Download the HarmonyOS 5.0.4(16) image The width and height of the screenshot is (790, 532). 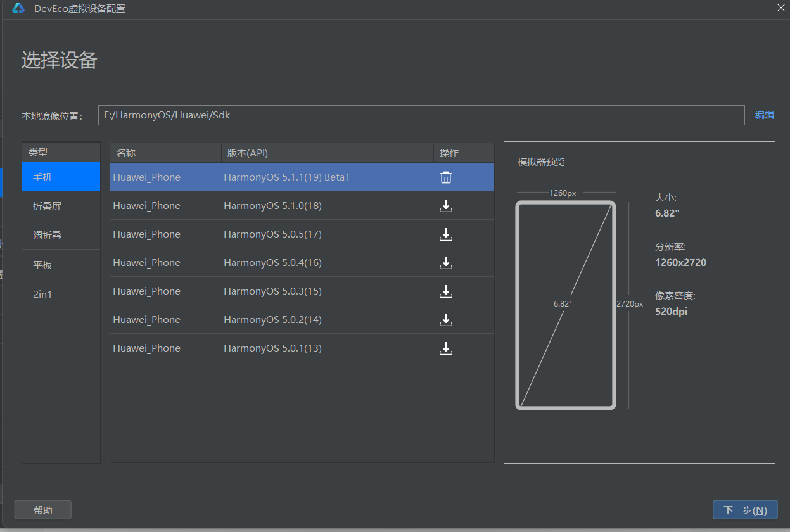[x=446, y=263]
